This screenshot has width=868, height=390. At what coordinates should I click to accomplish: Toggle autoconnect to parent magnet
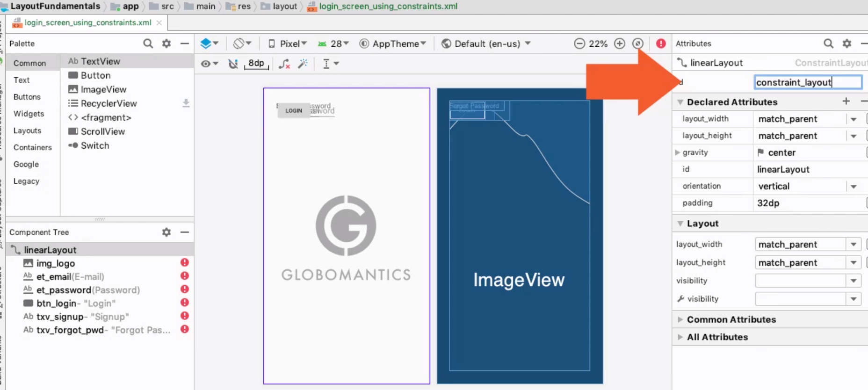[x=233, y=64]
